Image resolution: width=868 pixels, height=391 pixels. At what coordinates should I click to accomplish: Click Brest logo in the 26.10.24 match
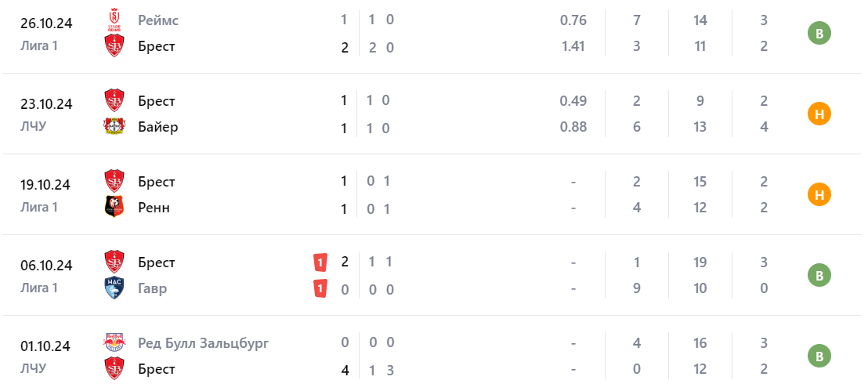(x=115, y=46)
